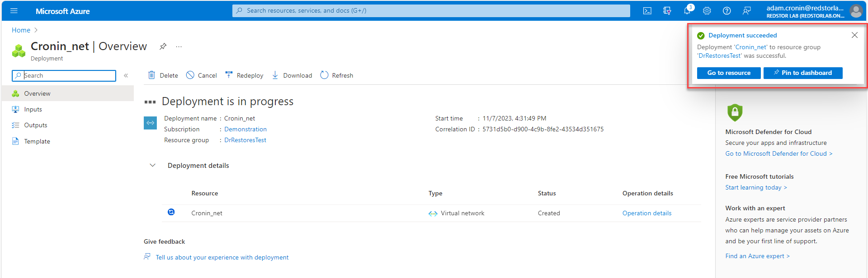
Task: Click Redeploy in the toolbar
Action: [244, 75]
